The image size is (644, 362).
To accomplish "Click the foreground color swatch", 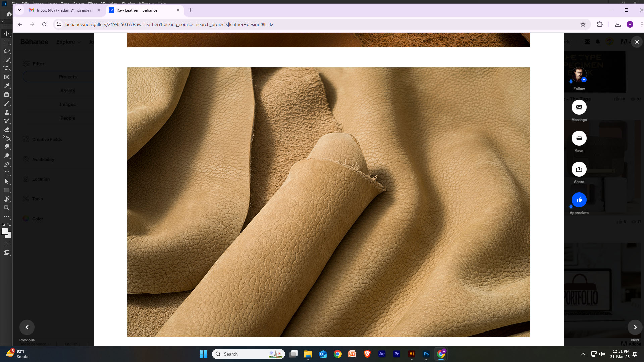I will [4, 231].
